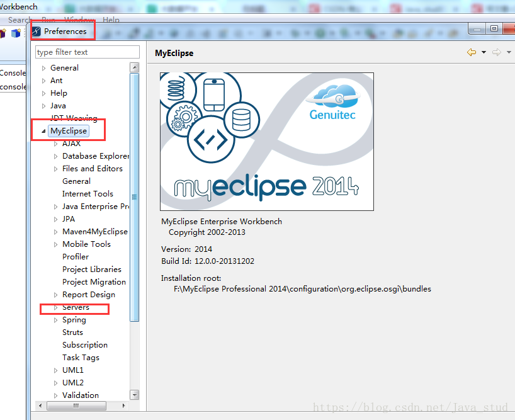Select the JPA item
515x420 pixels.
(69, 219)
